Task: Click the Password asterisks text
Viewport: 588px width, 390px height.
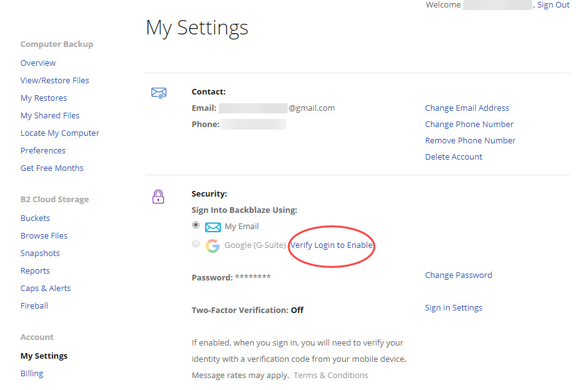Action: point(253,277)
